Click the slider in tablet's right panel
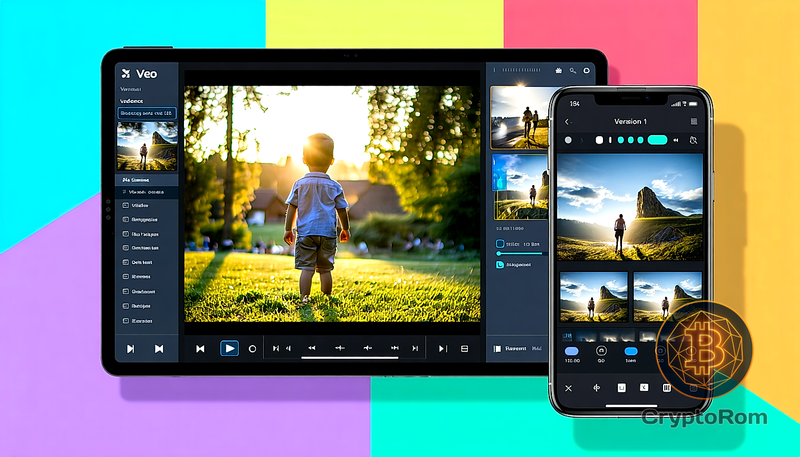This screenshot has width=800, height=457. click(520, 254)
